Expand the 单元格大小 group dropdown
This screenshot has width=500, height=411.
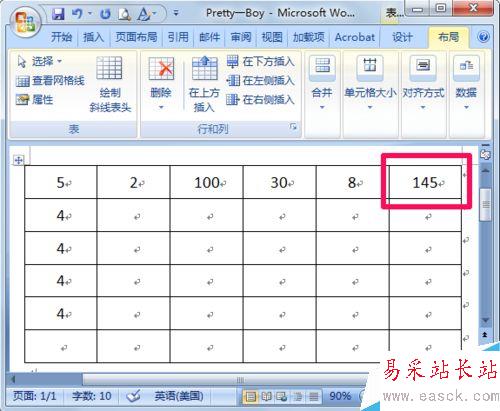pyautogui.click(x=370, y=83)
